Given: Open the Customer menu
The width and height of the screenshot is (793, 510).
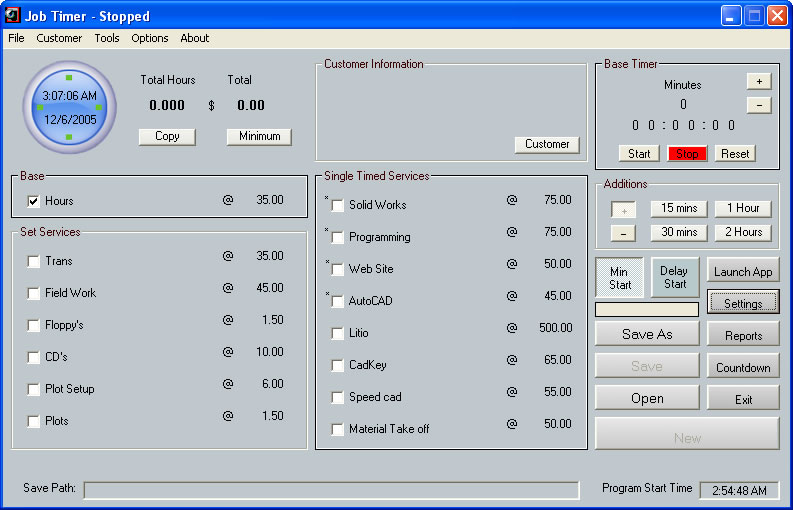Looking at the screenshot, I should click(x=59, y=38).
